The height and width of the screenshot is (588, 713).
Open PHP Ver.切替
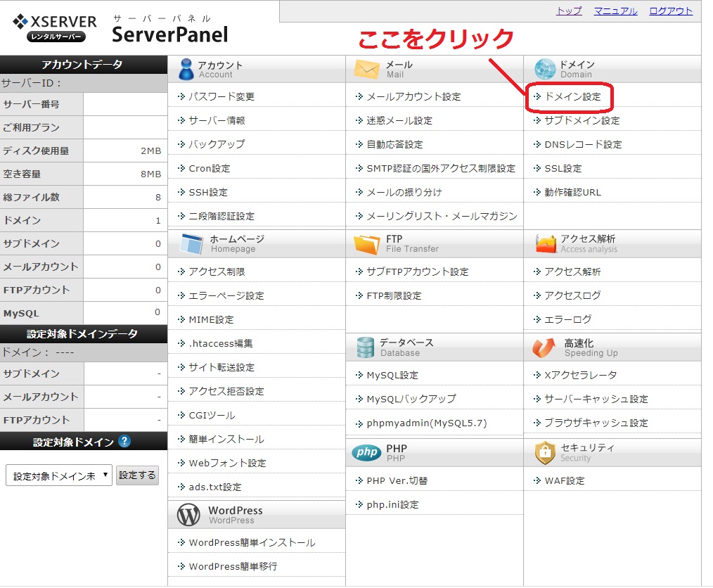397,480
